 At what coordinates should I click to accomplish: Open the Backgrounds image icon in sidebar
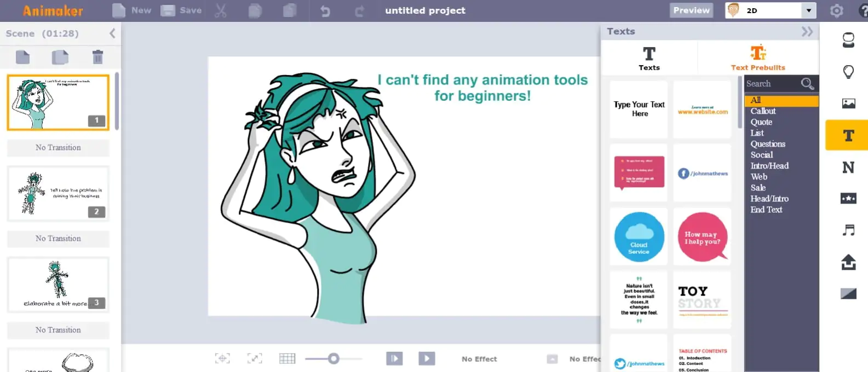click(x=848, y=103)
